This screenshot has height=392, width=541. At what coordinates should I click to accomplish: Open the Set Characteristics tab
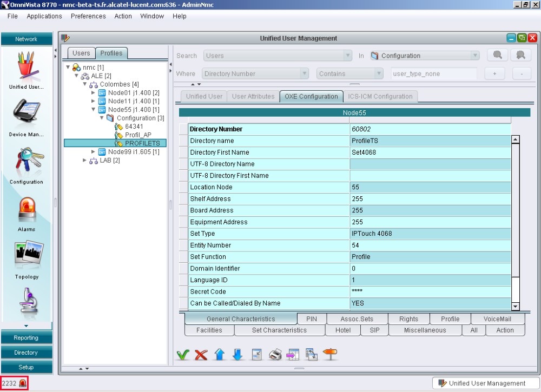(x=279, y=330)
